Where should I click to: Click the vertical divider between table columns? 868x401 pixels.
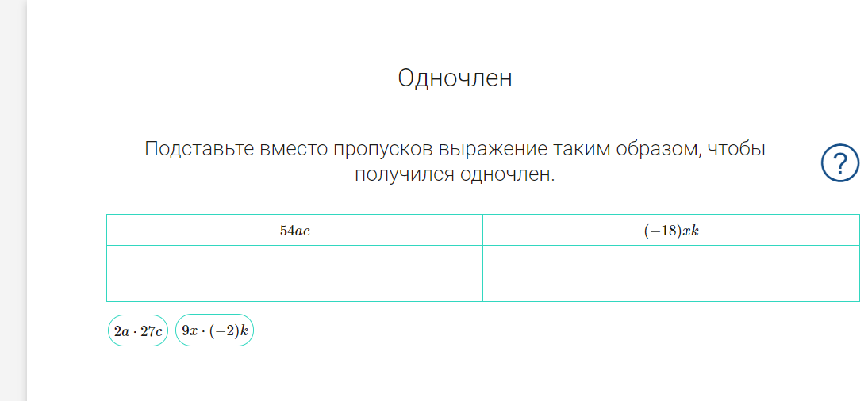(x=482, y=258)
